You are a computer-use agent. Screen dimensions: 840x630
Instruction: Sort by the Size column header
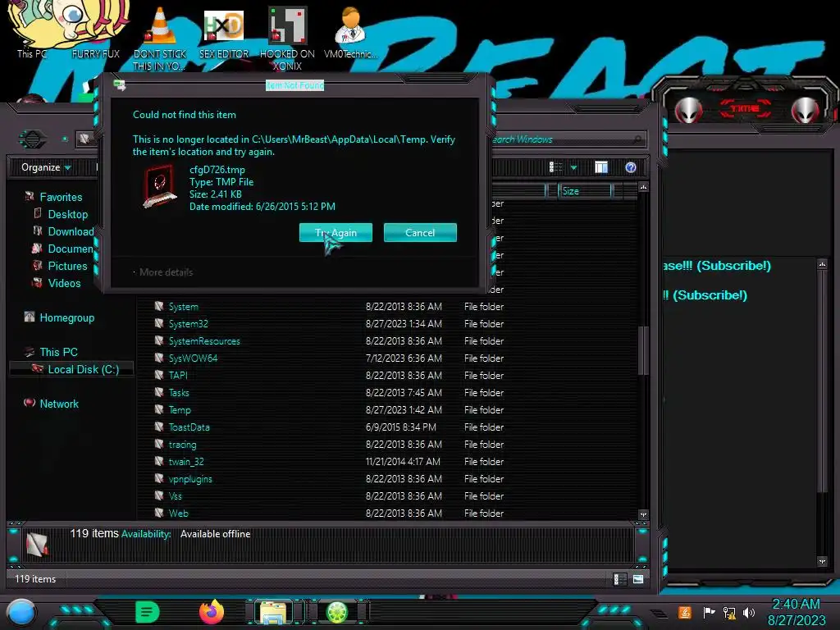coord(584,190)
